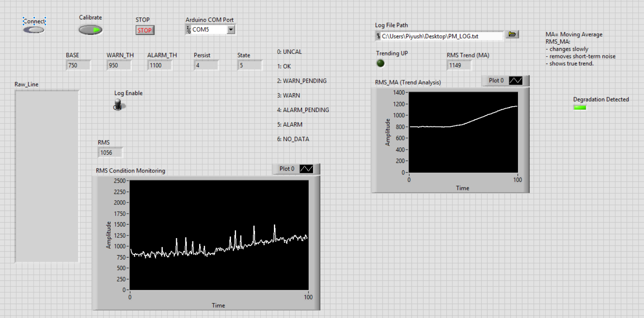Viewport: 644px width, 318px height.
Task: Click the RMS Trend (MA) field showing 1149
Action: pyautogui.click(x=459, y=65)
